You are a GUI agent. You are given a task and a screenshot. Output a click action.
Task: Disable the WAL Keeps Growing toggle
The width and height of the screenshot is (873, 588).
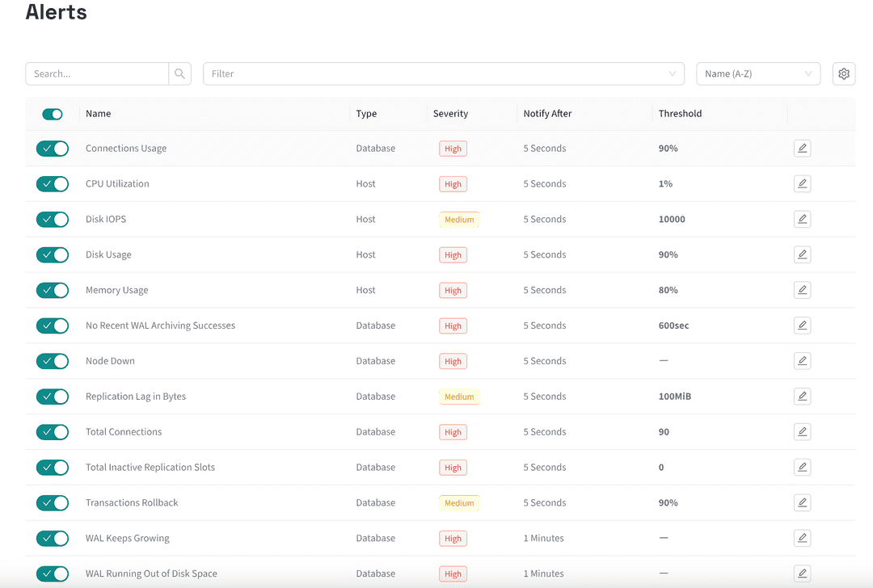coord(53,538)
